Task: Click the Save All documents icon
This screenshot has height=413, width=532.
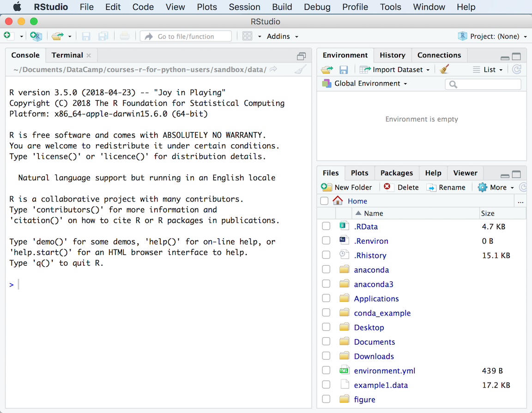Action: (103, 36)
